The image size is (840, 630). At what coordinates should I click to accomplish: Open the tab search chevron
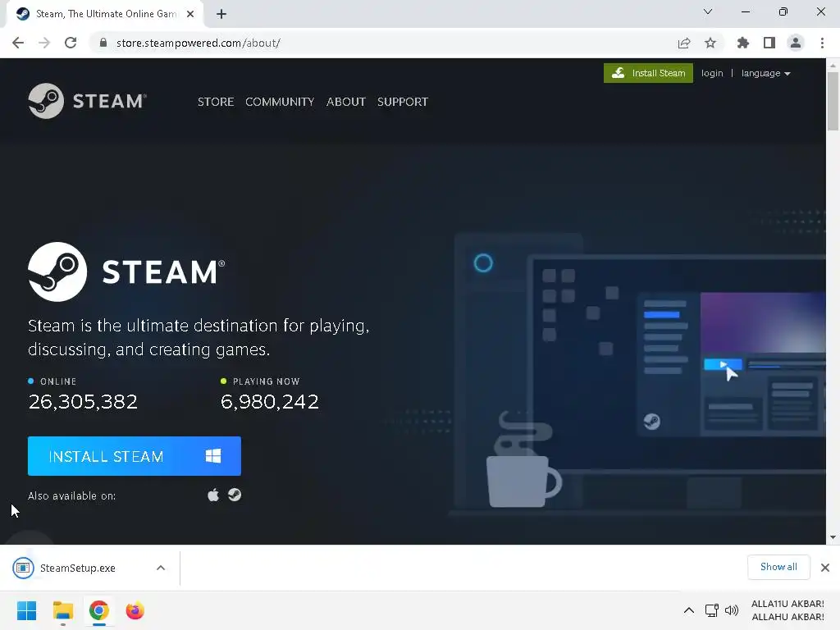708,11
